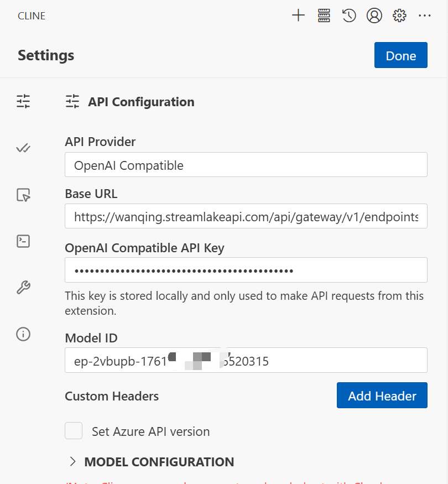The height and width of the screenshot is (484, 448).
Task: Open the wrench Debug sidebar tab
Action: click(x=23, y=288)
